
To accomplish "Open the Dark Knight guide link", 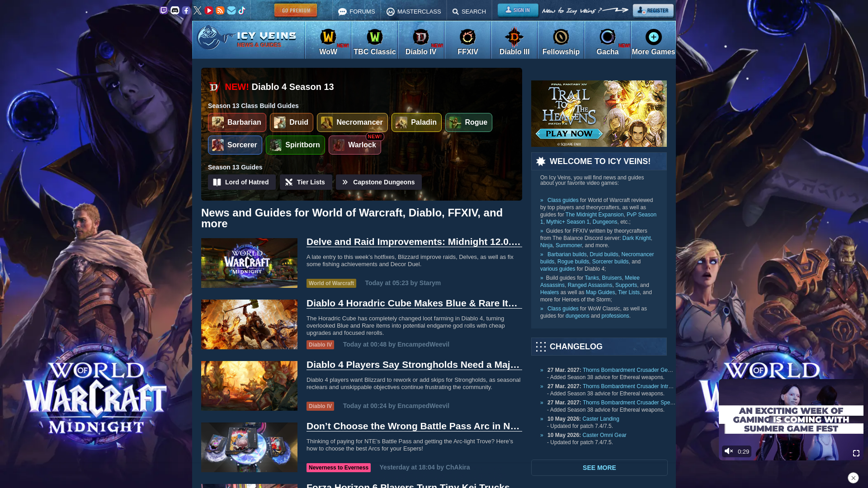I will pyautogui.click(x=637, y=238).
